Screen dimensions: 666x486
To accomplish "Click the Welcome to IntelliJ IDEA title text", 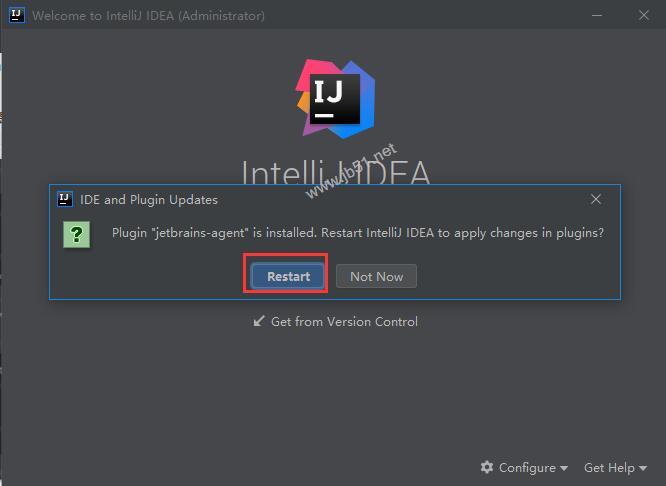I will 149,15.
